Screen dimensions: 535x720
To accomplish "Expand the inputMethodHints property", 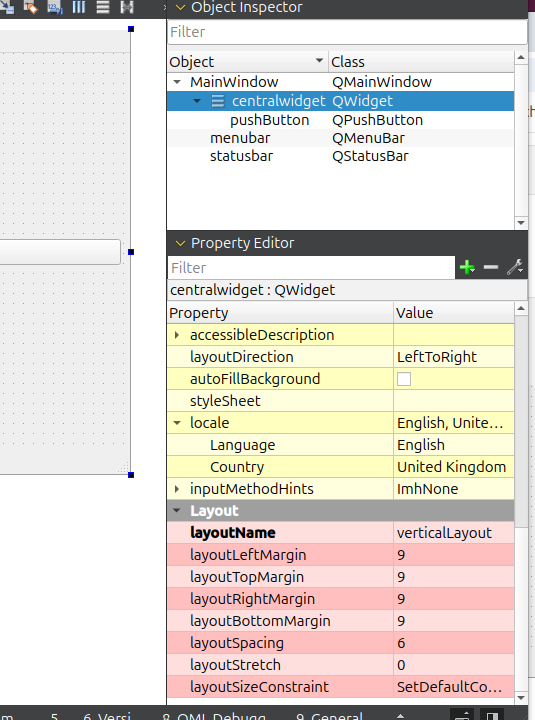I will [x=177, y=489].
